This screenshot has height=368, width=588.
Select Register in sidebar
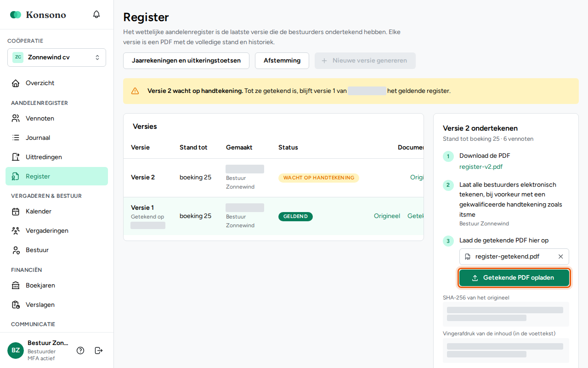(57, 176)
